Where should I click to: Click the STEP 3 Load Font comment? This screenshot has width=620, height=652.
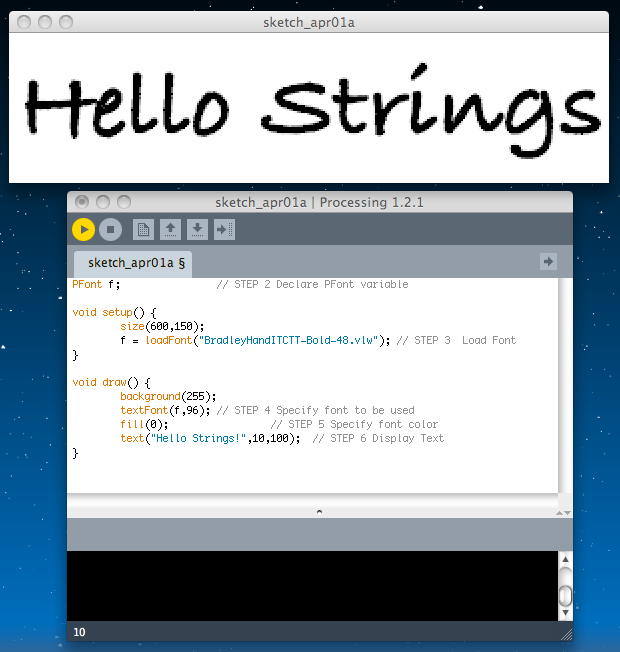pyautogui.click(x=456, y=341)
